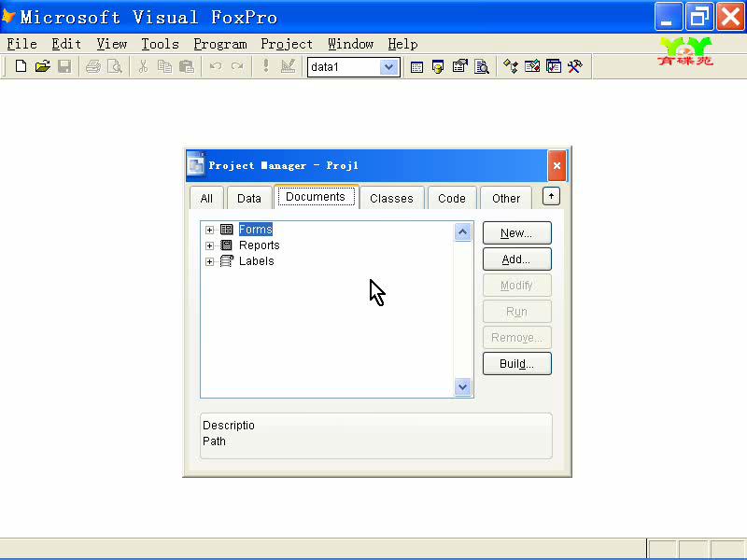Click the Run exclamation mark icon
Viewport: 747px width, 560px height.
pyautogui.click(x=266, y=66)
